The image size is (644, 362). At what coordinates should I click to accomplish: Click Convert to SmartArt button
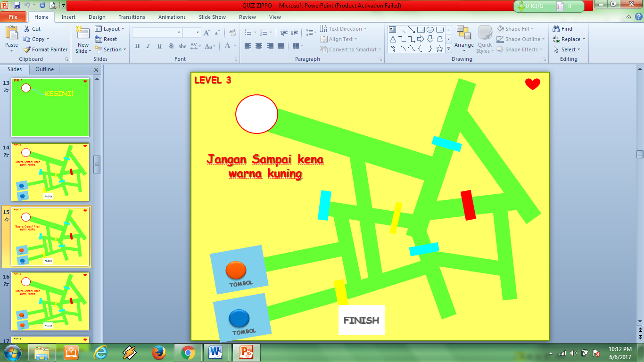point(350,49)
